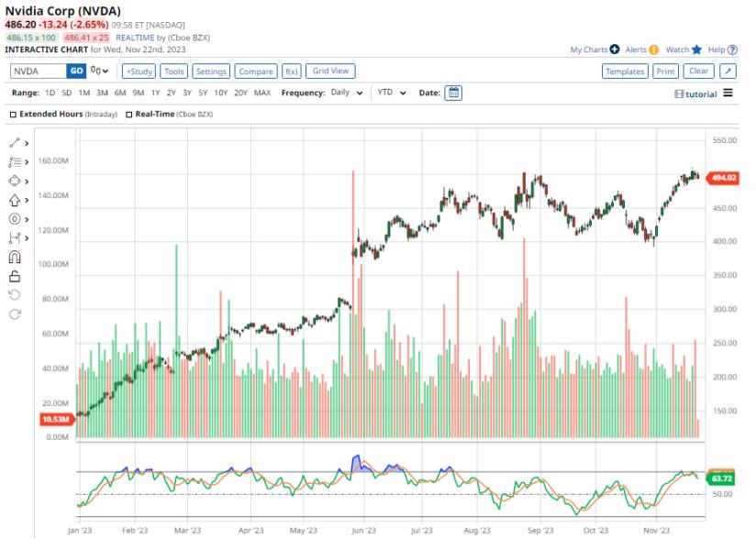The height and width of the screenshot is (550, 756).
Task: Click the f(x) expressions button
Action: [x=291, y=71]
